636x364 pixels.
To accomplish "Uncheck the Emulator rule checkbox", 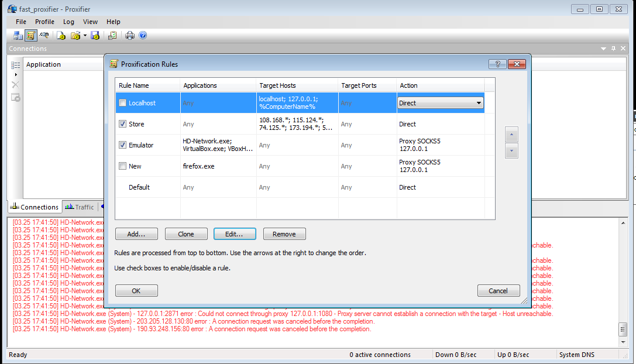I will click(122, 145).
